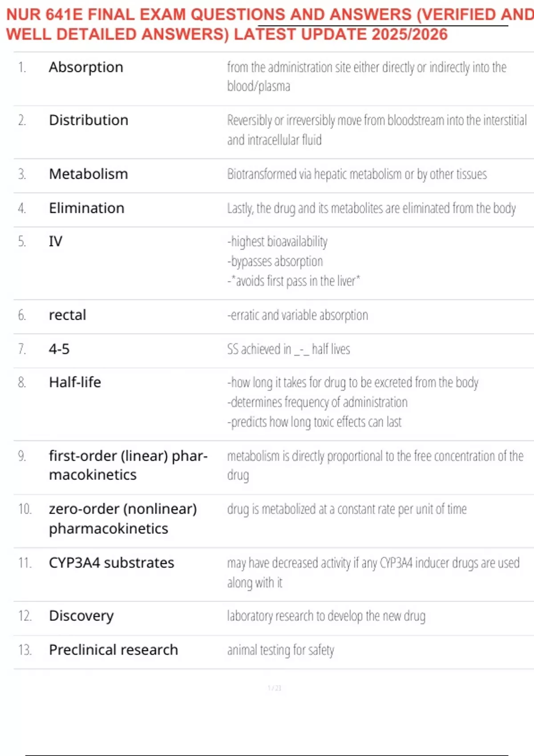Click 'laboratory research to develop the new drug'

tap(326, 616)
